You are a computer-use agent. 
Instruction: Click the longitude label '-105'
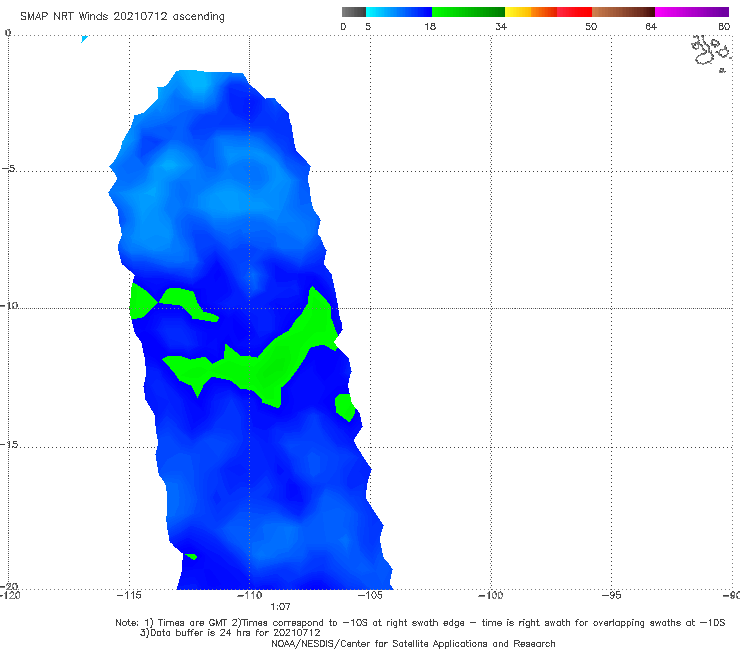coord(370,595)
